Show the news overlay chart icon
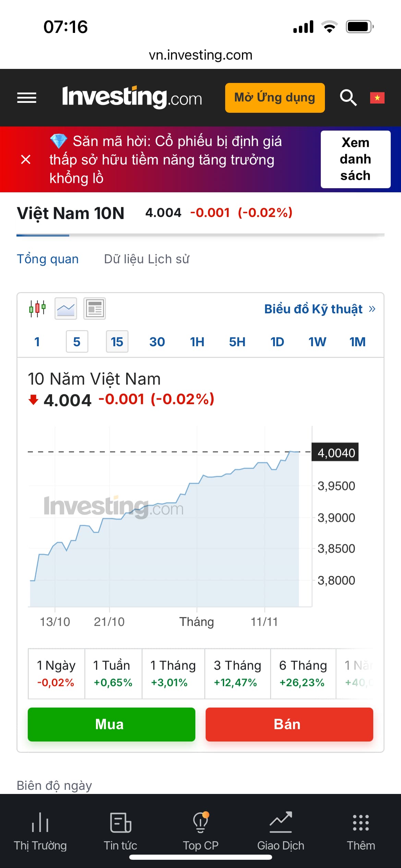Viewport: 401px width, 868px height. pyautogui.click(x=95, y=309)
